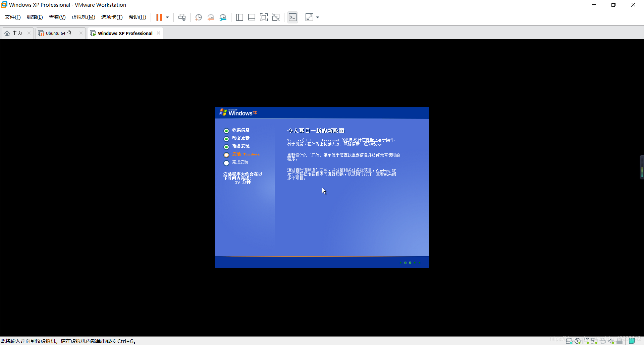Click the sound card status icon
The width and height of the screenshot is (644, 345).
coord(611,341)
